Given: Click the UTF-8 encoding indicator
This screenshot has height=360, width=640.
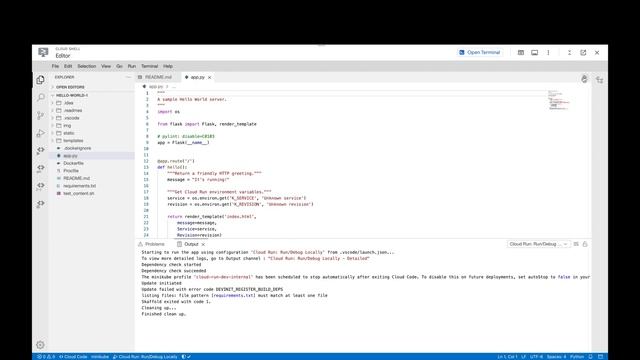Looking at the screenshot, I should 536,357.
